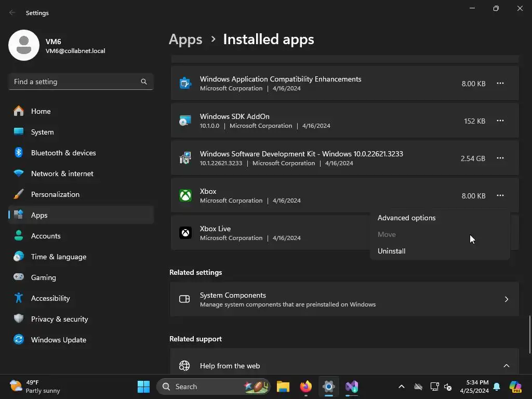Open the notification bell in the system tray
Image resolution: width=532 pixels, height=399 pixels.
pos(497,387)
